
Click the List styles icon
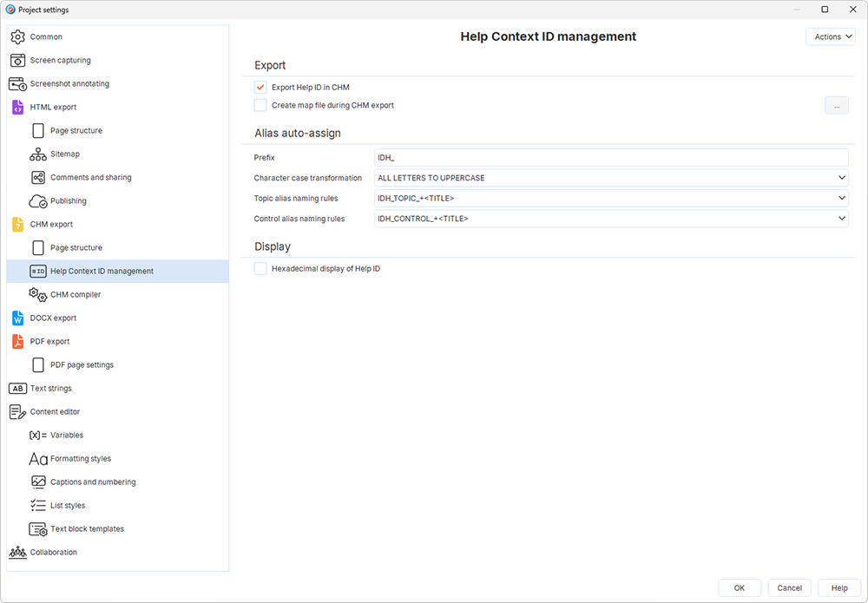[x=38, y=506]
